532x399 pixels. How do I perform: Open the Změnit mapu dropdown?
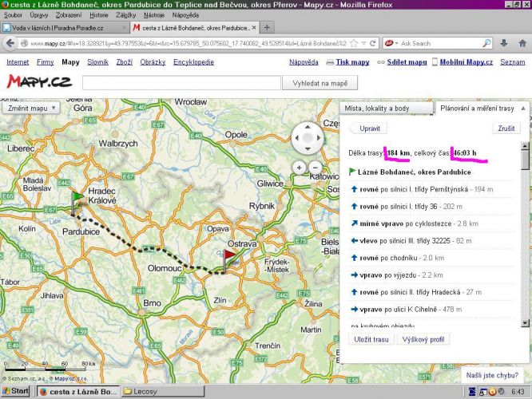(31, 109)
